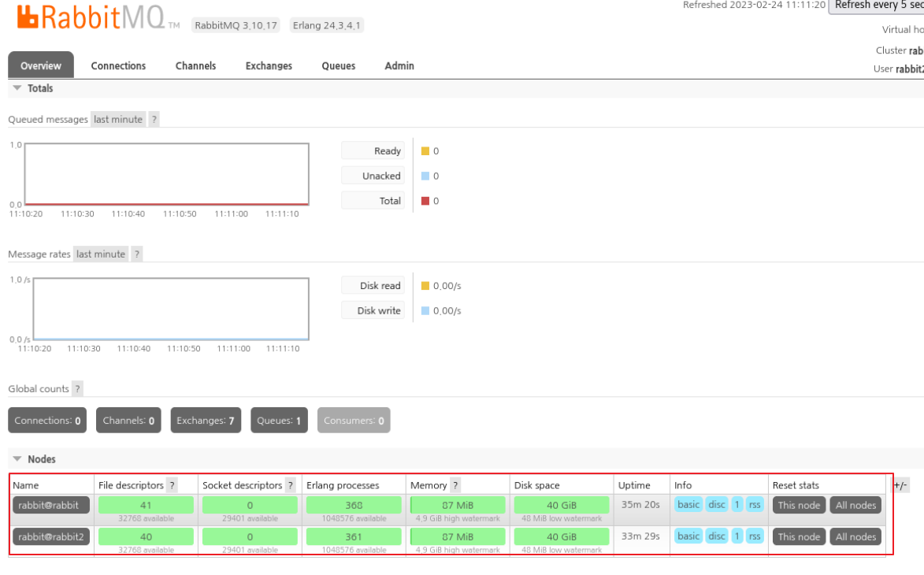Open help for Message rates
The width and height of the screenshot is (924, 575).
pyautogui.click(x=137, y=254)
